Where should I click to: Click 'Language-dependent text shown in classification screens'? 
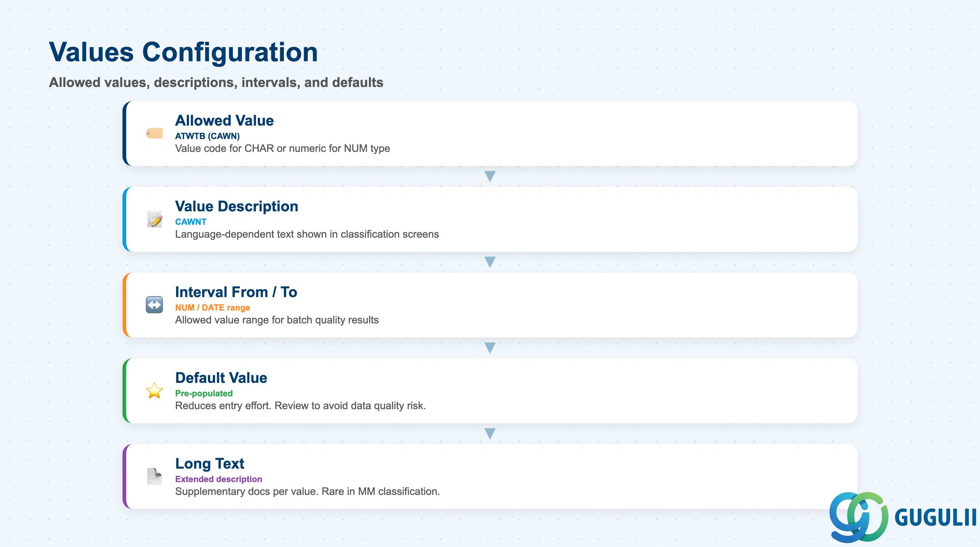pos(307,234)
